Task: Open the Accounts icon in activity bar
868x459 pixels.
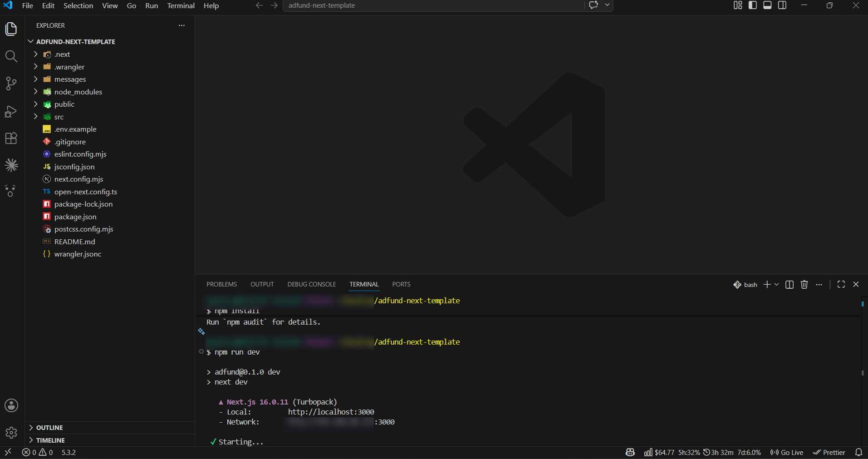Action: [x=11, y=405]
